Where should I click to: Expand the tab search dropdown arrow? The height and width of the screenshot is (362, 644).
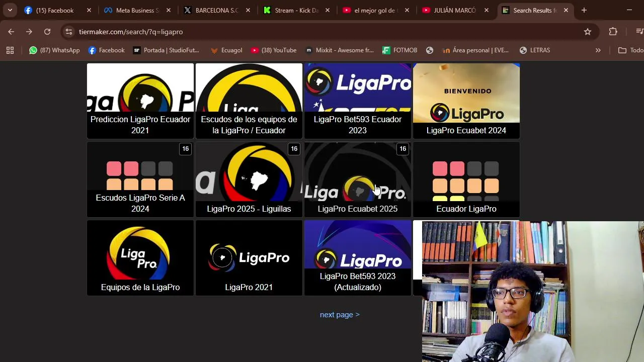[10, 10]
